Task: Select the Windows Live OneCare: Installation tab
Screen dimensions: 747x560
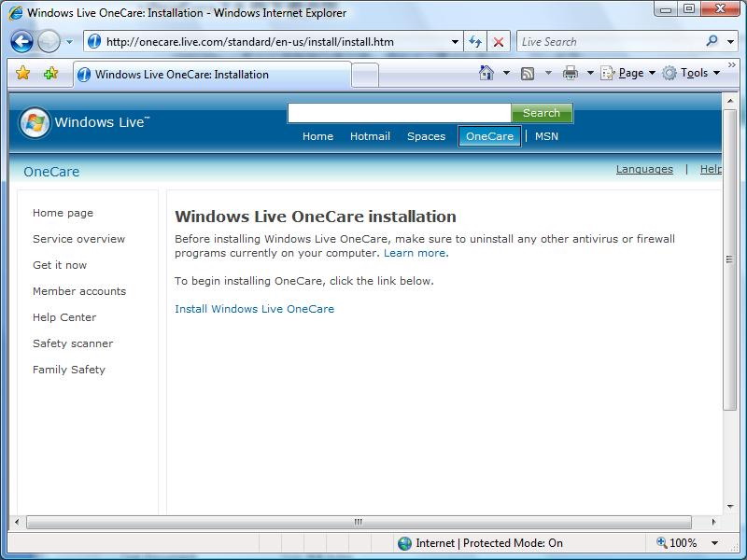Action: point(213,75)
